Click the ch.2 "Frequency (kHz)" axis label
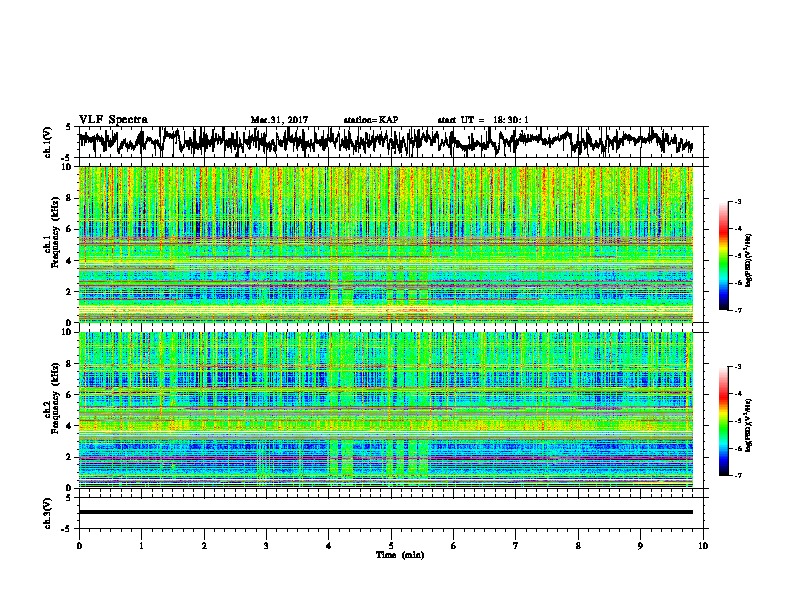 (x=55, y=397)
